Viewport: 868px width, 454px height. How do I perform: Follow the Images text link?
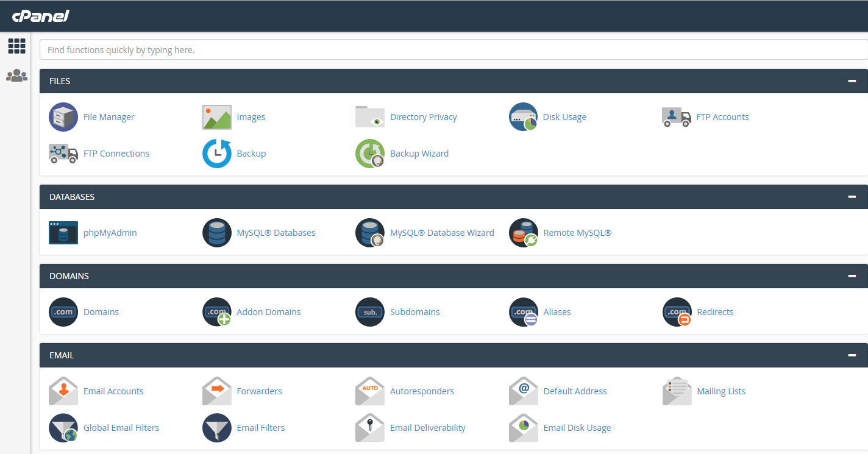pos(251,117)
